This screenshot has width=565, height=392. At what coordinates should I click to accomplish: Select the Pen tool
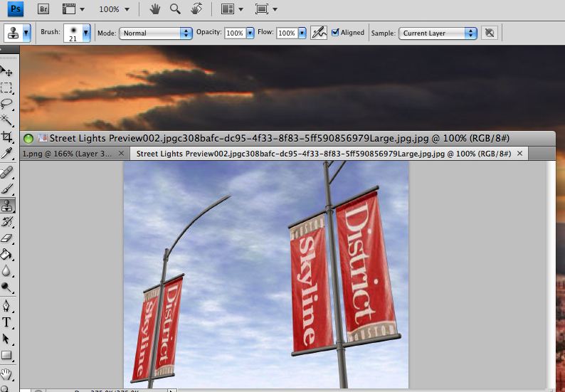pos(7,305)
